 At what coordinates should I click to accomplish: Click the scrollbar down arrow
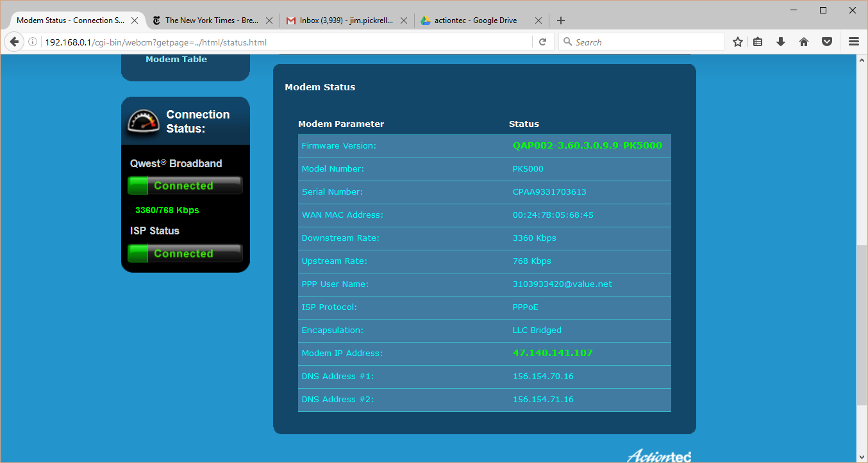click(x=862, y=457)
